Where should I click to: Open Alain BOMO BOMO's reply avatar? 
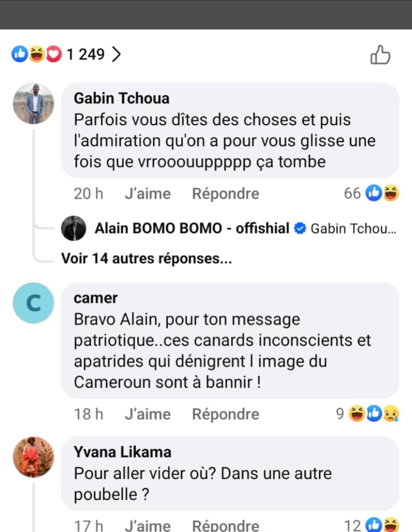point(74,229)
